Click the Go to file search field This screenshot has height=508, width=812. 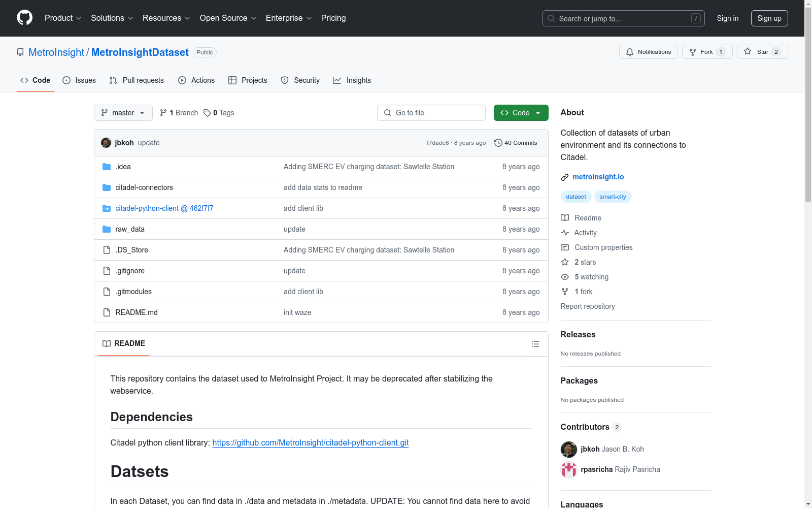pyautogui.click(x=431, y=113)
